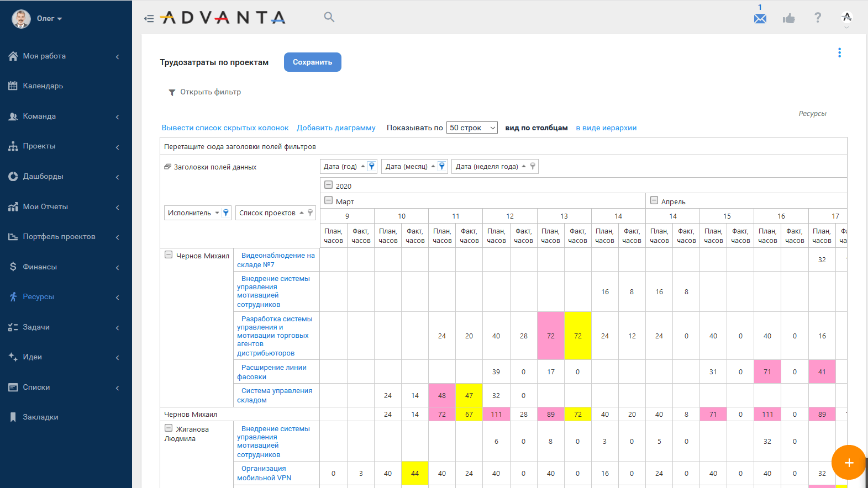The image size is (868, 488).
Task: Collapse the Апрель month column group
Action: point(654,201)
